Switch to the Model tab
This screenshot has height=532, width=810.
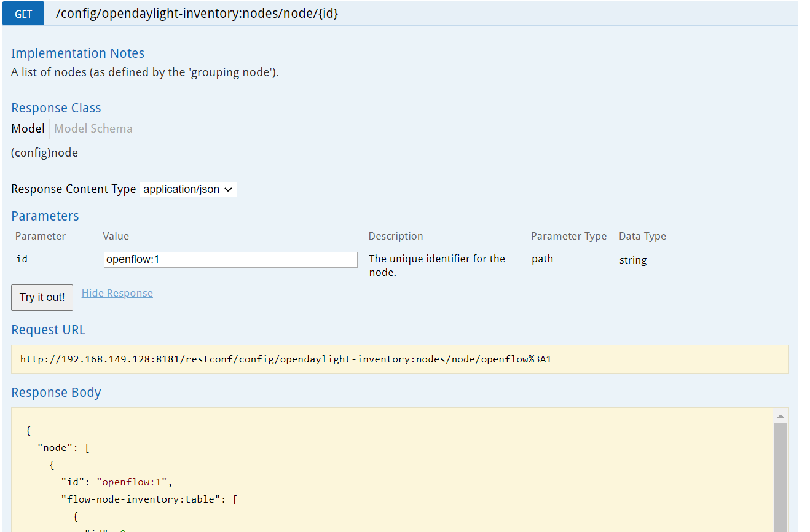coord(28,128)
